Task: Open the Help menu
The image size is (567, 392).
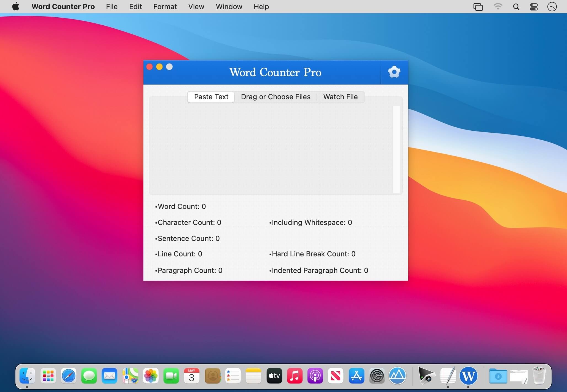Action: coord(261,7)
